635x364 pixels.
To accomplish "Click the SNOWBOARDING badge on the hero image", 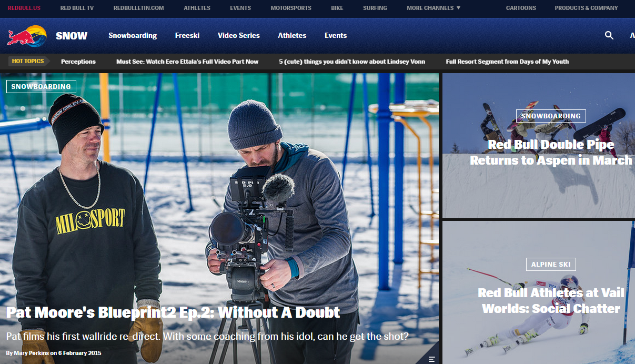I will tap(41, 86).
